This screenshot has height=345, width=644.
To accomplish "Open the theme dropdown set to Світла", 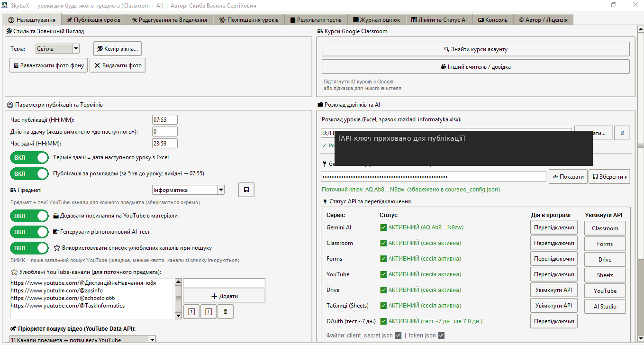I will coord(57,49).
